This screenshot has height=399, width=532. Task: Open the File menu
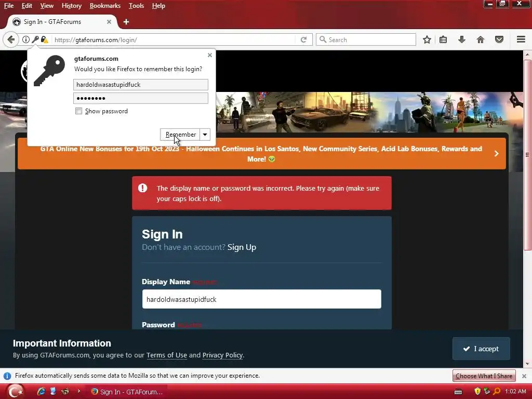tap(9, 6)
